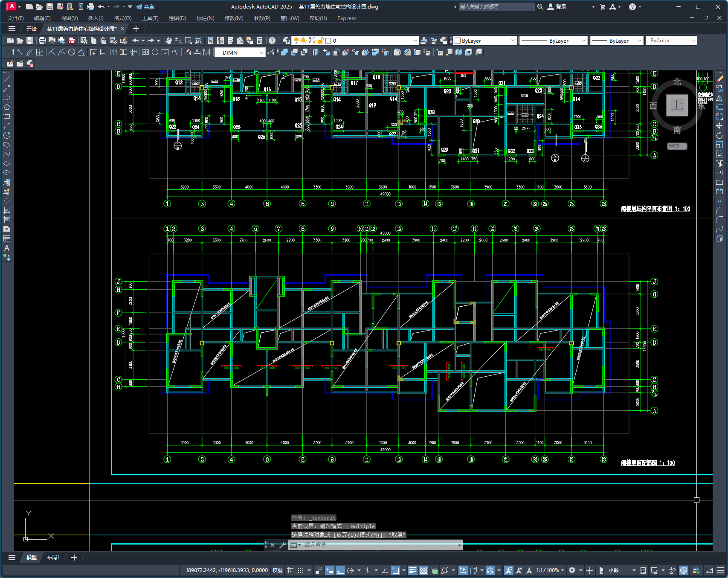The height and width of the screenshot is (578, 728).
Task: Open the 标注(N) menu
Action: click(205, 18)
